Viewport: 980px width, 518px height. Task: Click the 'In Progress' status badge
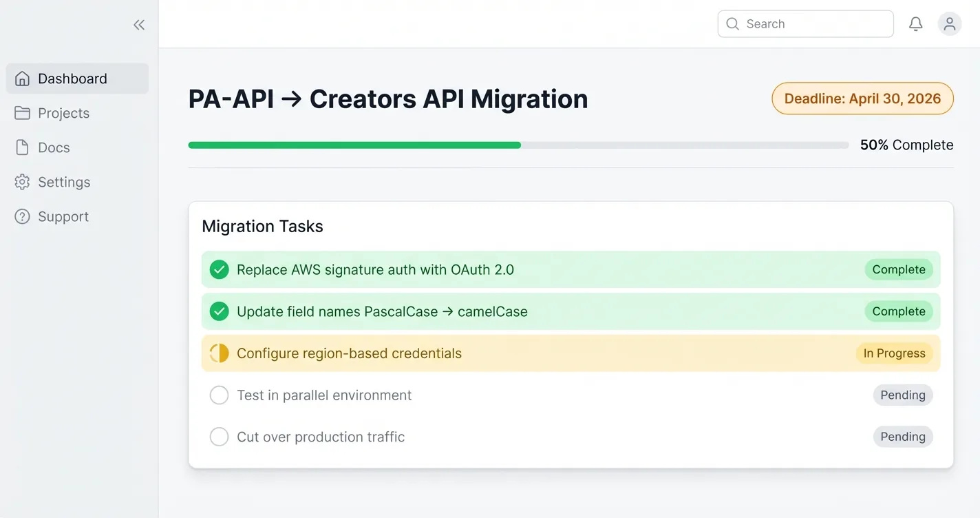(x=894, y=353)
